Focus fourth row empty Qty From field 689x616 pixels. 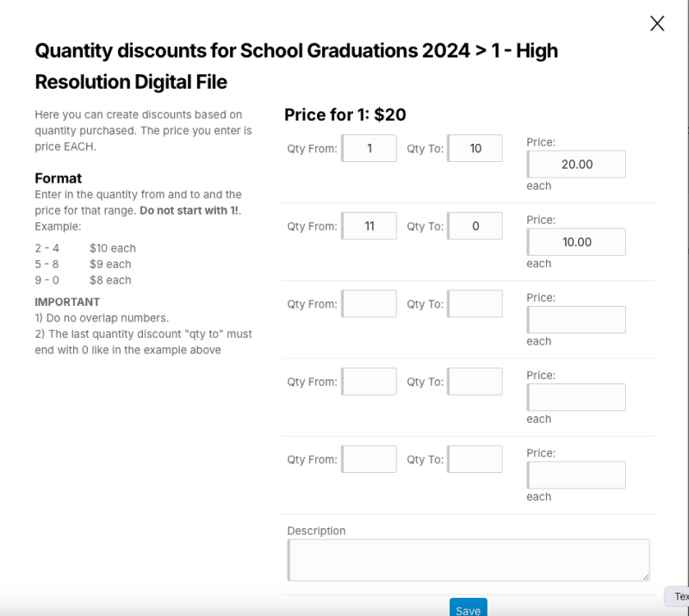369,381
